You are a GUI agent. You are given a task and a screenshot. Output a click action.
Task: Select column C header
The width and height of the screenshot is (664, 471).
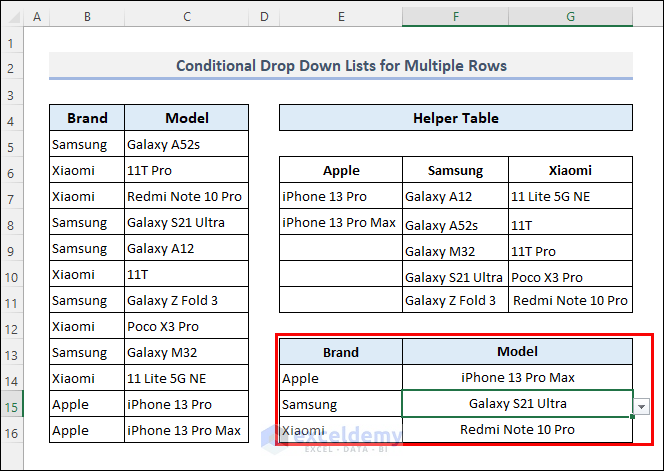pyautogui.click(x=187, y=17)
